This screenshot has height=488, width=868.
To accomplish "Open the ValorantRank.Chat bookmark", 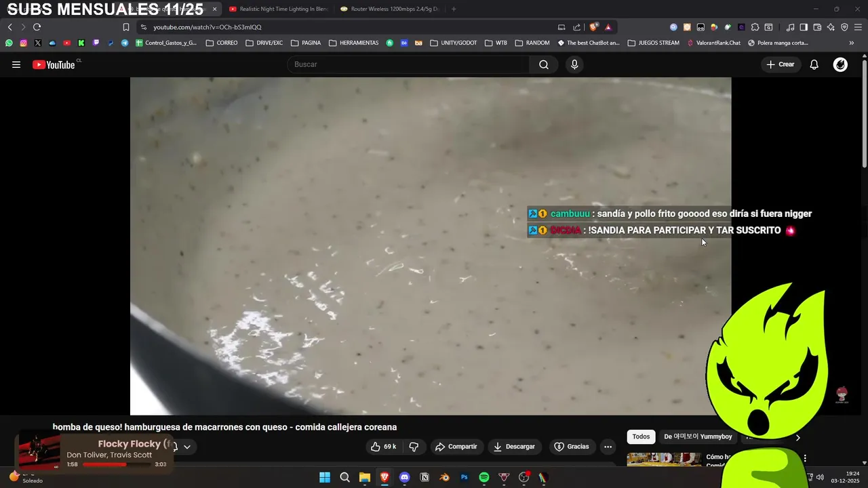I will tap(713, 43).
